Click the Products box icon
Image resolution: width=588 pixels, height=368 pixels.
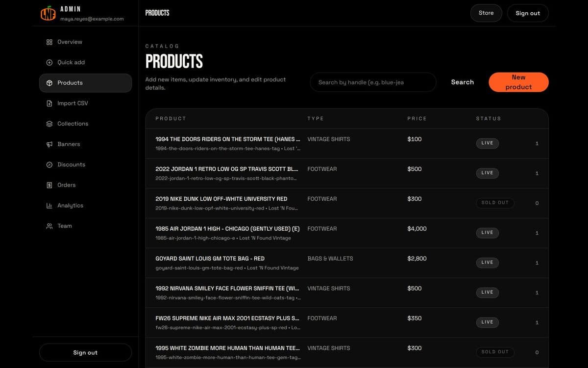point(49,83)
